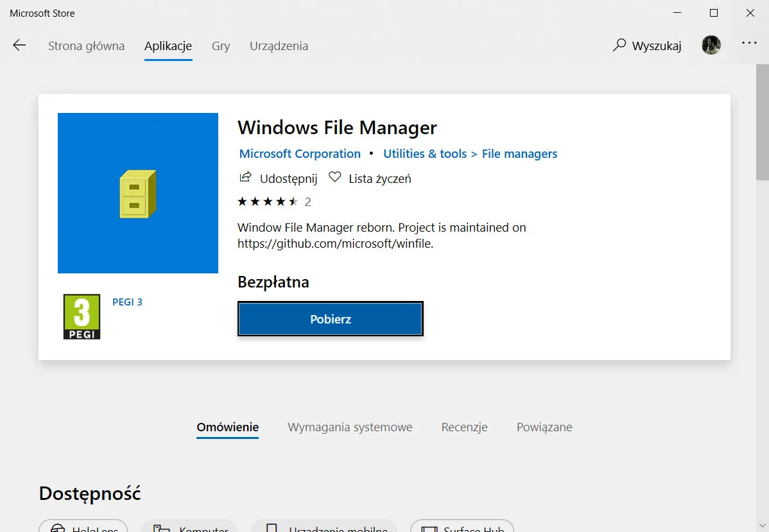Show the Recenzje section

tap(464, 427)
